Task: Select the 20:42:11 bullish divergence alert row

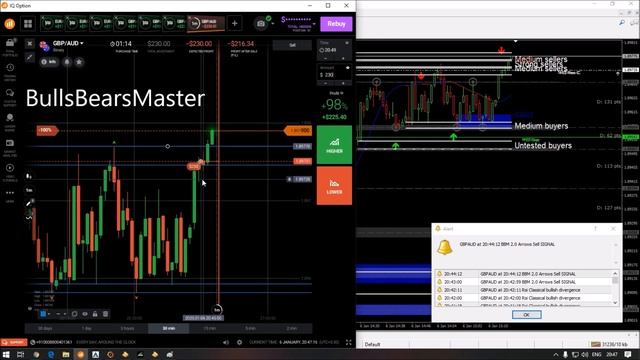Action: (x=524, y=290)
